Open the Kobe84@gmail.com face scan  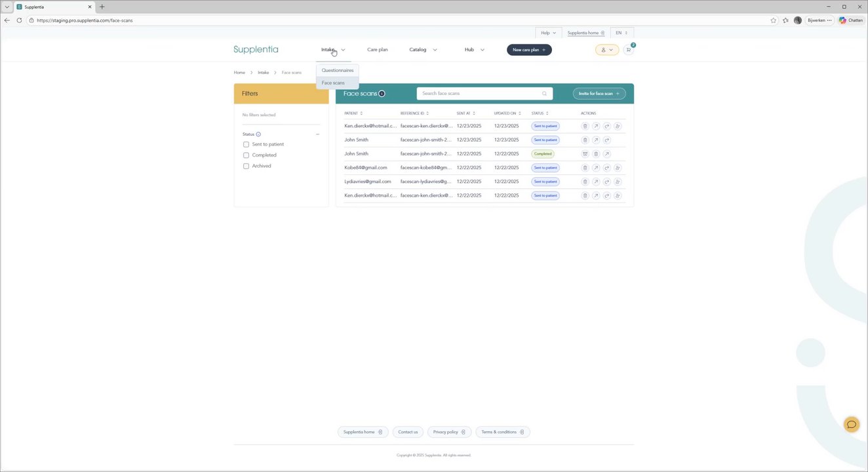(x=596, y=168)
